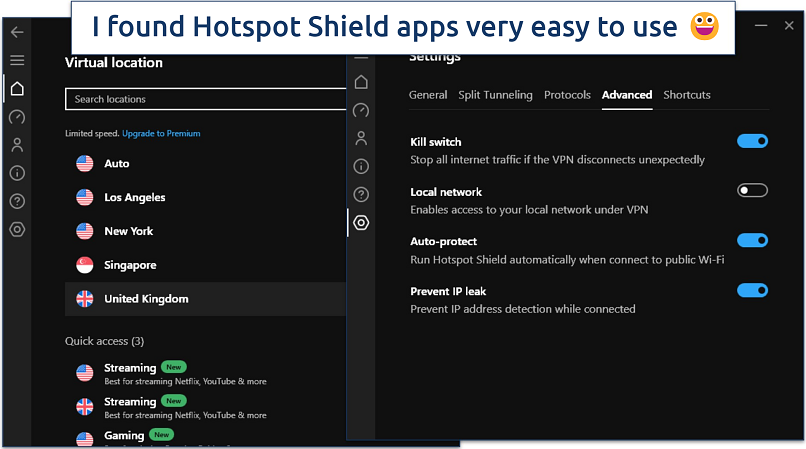Viewport: 806px width, 449px height.
Task: Turn off the Auto-protect toggle
Action: pyautogui.click(x=753, y=240)
